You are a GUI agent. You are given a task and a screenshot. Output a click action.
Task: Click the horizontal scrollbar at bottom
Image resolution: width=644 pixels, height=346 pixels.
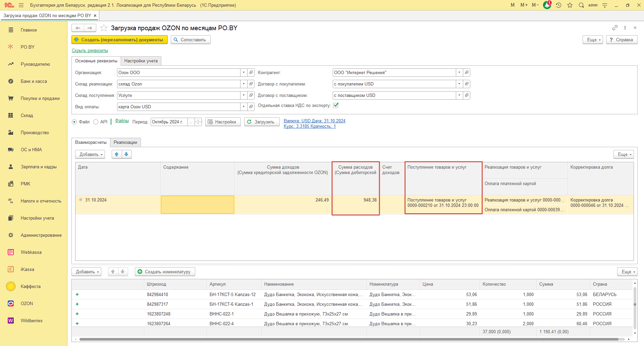pos(349,339)
